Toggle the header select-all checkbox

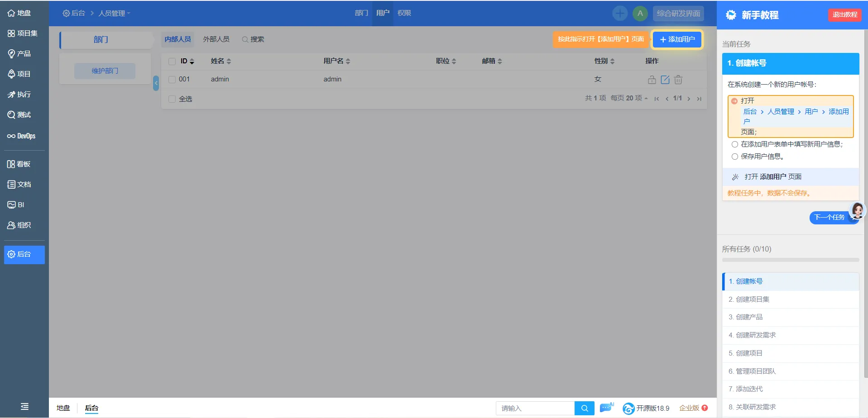172,62
